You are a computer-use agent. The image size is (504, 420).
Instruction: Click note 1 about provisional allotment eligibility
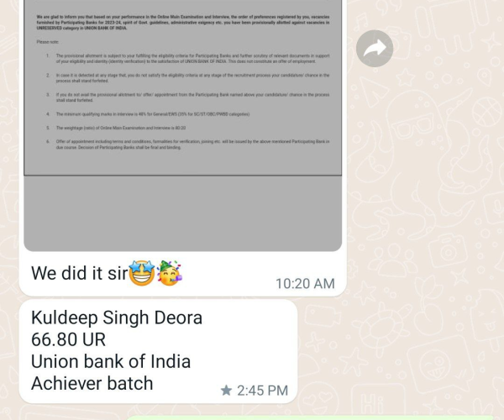188,59
